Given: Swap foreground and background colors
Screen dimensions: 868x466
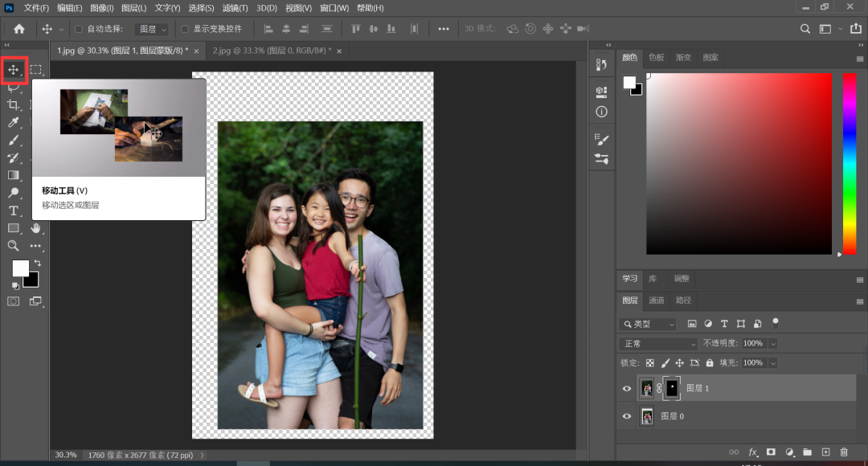Looking at the screenshot, I should (x=38, y=263).
